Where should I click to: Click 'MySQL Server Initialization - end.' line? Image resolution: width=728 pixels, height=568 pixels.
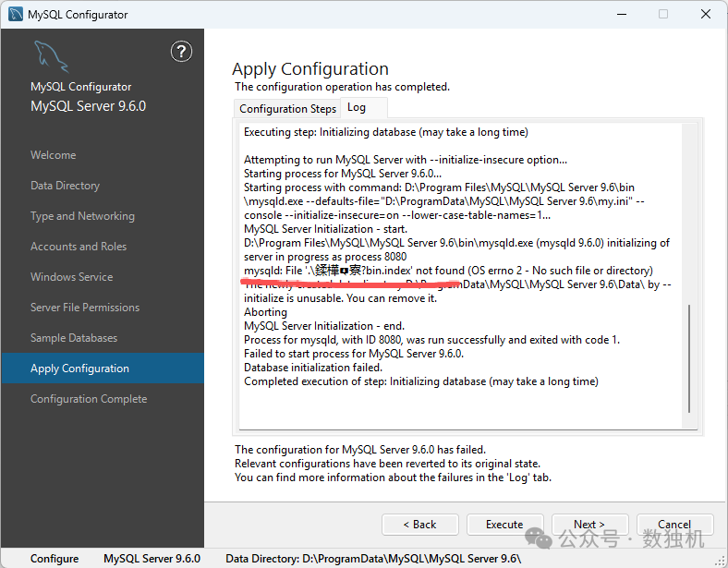pyautogui.click(x=324, y=326)
